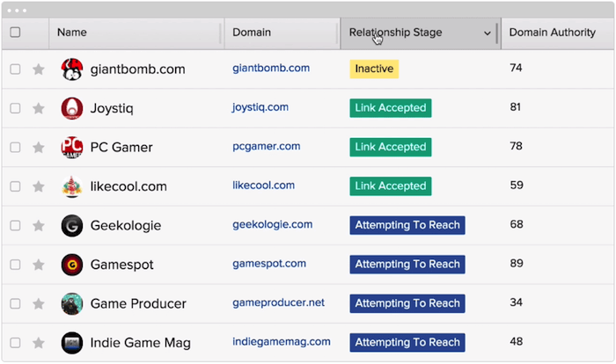The image size is (616, 364).
Task: Sort by the Name column header
Action: tap(72, 33)
